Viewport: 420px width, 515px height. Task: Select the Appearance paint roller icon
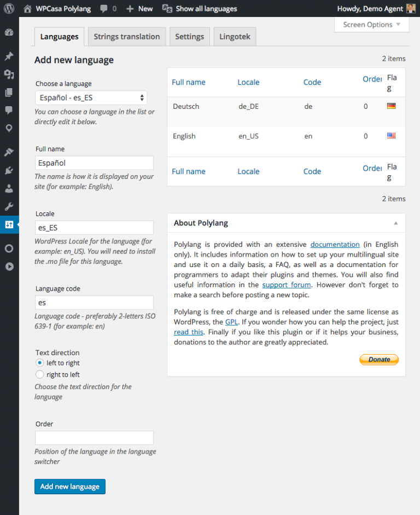(x=9, y=152)
